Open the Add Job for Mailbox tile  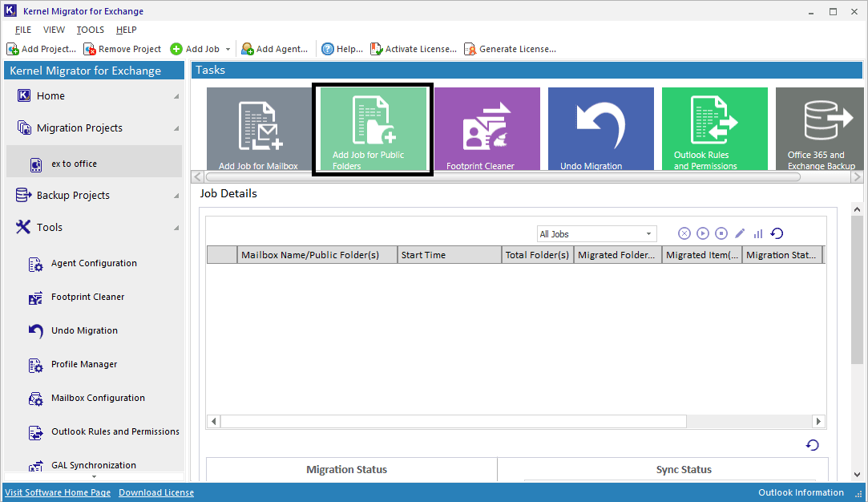259,128
